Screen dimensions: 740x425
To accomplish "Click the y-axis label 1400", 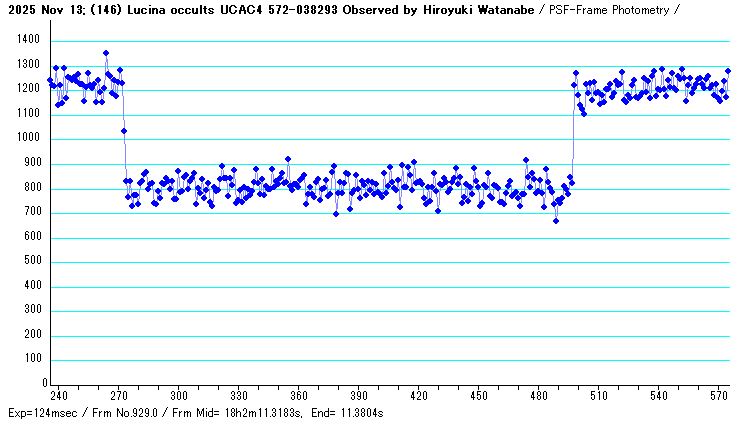I will [x=28, y=40].
